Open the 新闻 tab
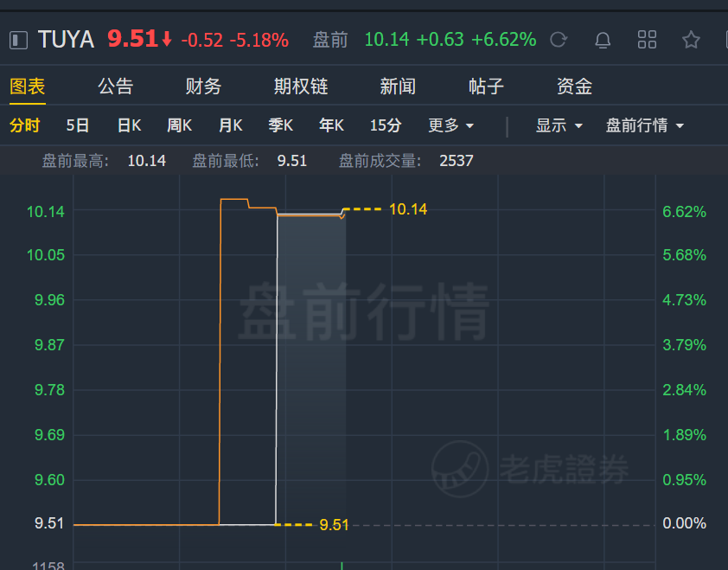This screenshot has width=728, height=570. [398, 86]
